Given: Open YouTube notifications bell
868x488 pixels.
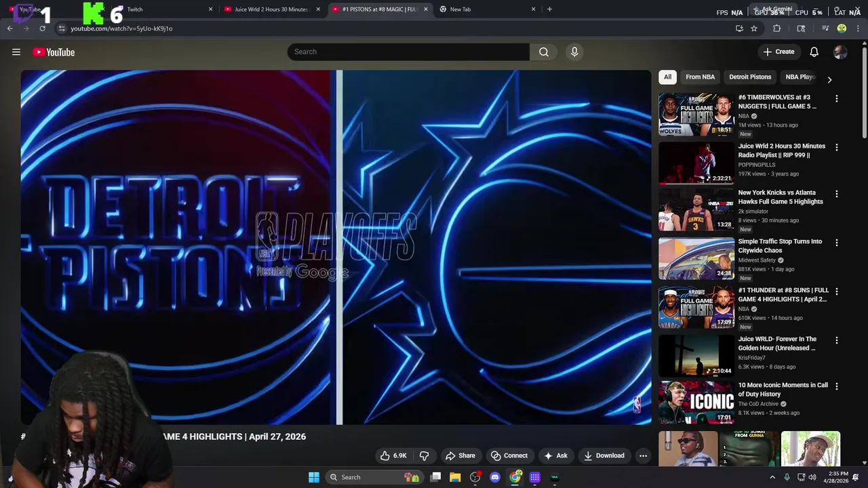Looking at the screenshot, I should point(814,52).
